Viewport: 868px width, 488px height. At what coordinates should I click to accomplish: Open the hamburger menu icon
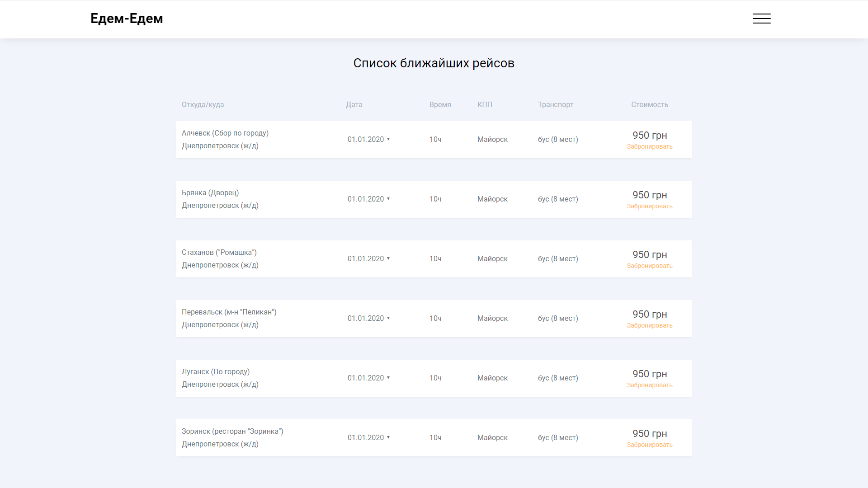click(x=761, y=19)
